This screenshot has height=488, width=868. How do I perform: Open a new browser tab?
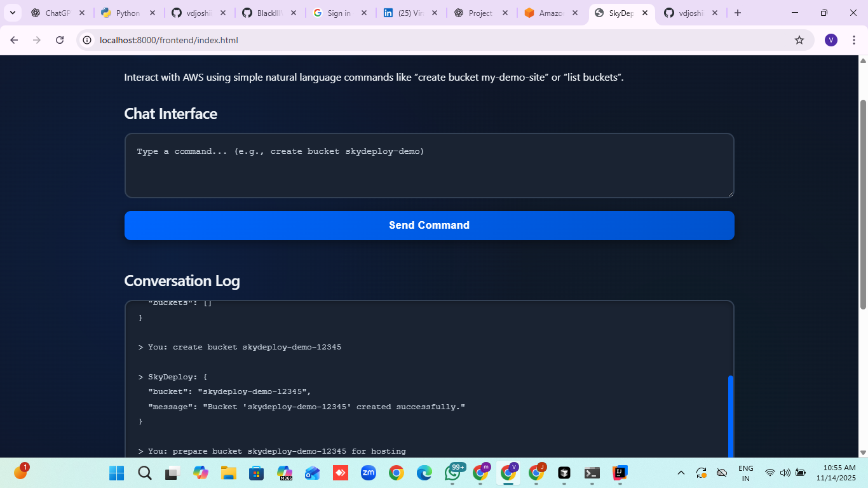738,13
